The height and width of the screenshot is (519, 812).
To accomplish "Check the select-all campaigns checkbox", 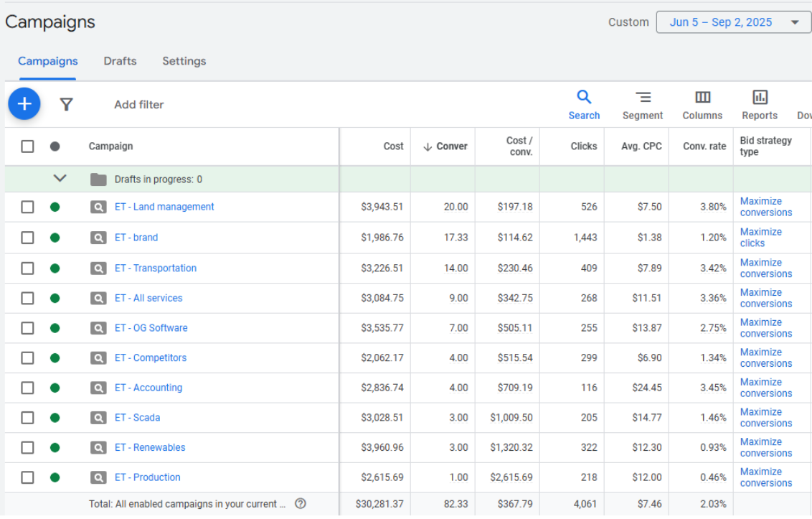I will click(27, 146).
